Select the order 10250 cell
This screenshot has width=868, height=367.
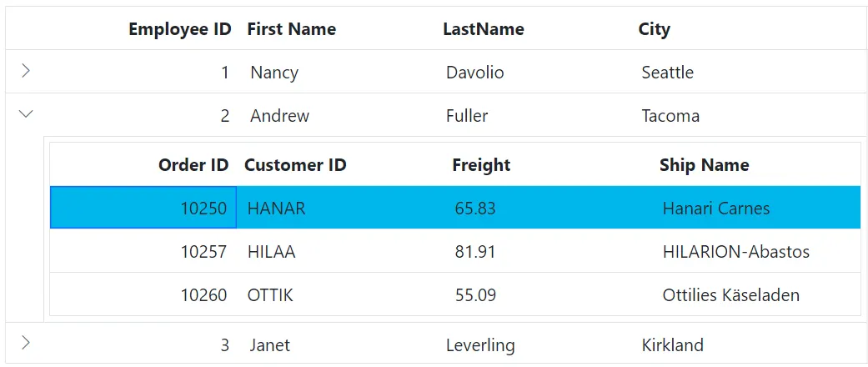(x=203, y=209)
